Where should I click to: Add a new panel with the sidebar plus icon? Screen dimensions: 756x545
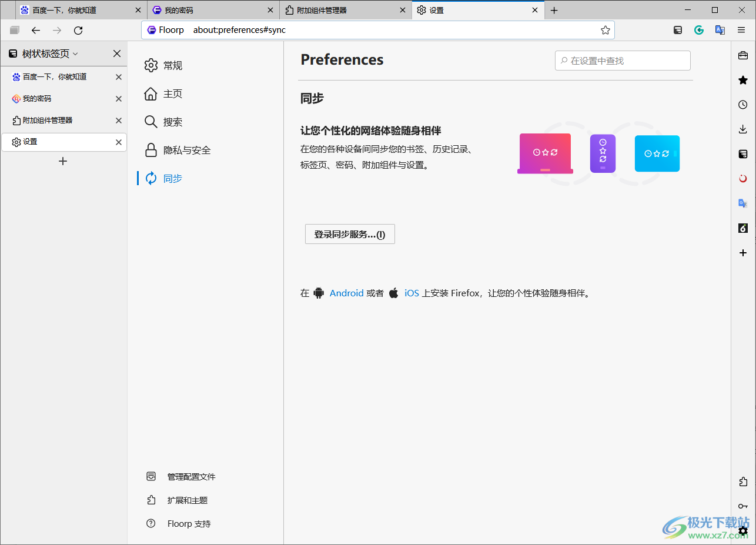742,253
